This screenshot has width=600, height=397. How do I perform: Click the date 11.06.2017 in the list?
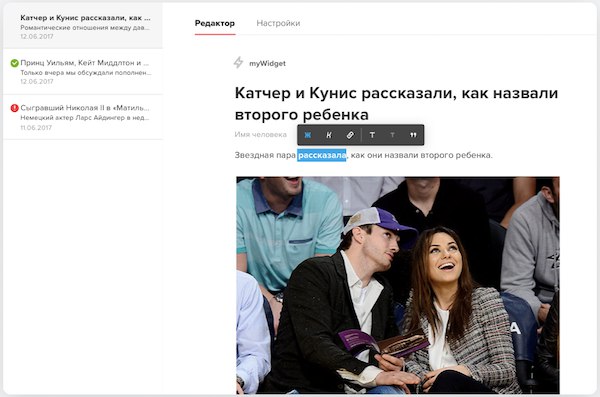(36, 127)
